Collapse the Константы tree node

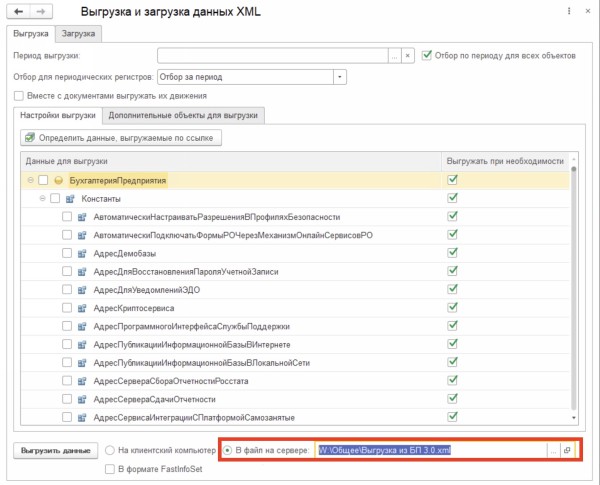click(42, 199)
